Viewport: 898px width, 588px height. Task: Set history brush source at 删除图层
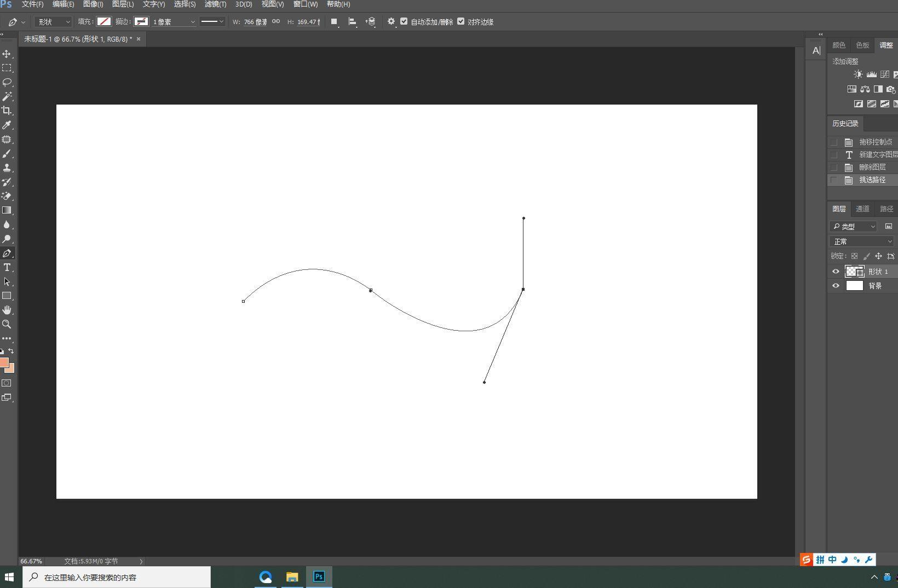(834, 167)
